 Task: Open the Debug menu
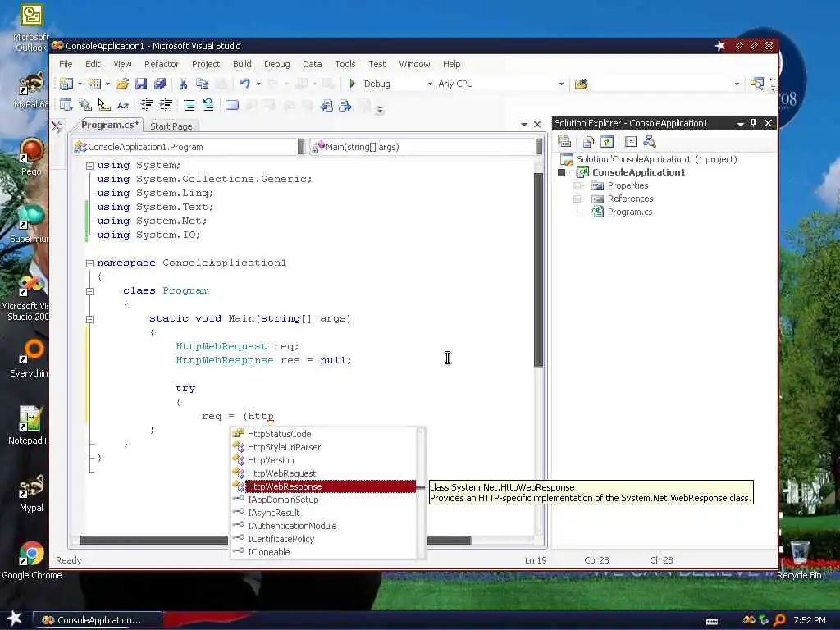pos(277,64)
